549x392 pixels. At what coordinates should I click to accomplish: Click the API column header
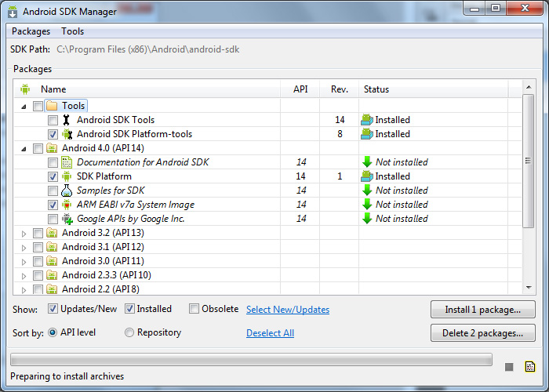tap(300, 89)
